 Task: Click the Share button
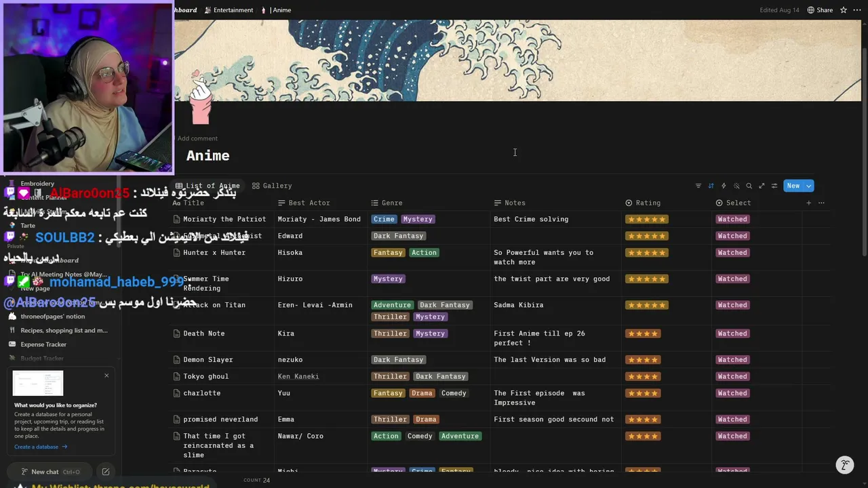(820, 10)
